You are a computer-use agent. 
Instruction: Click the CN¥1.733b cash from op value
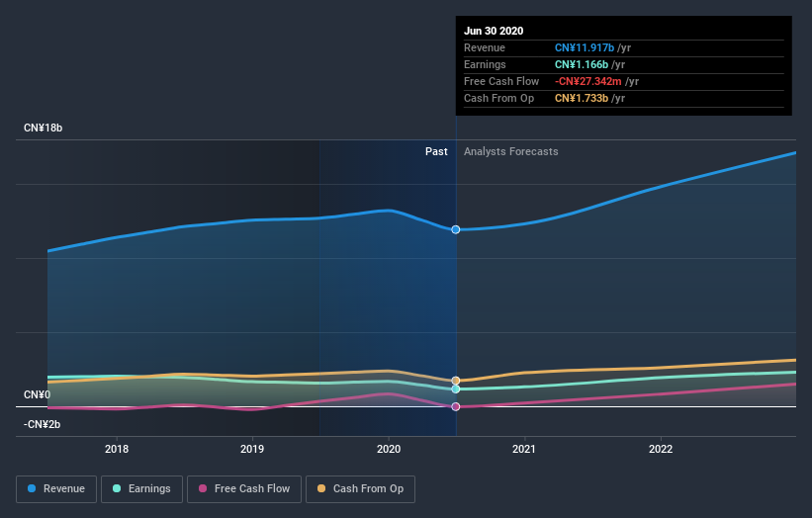coord(582,98)
